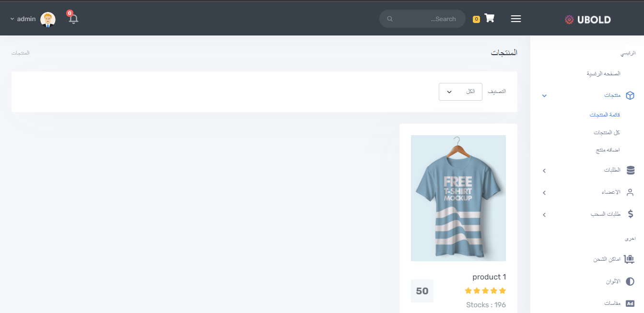Click the withdrawal requests dollar icon
The image size is (644, 313).
click(x=630, y=214)
